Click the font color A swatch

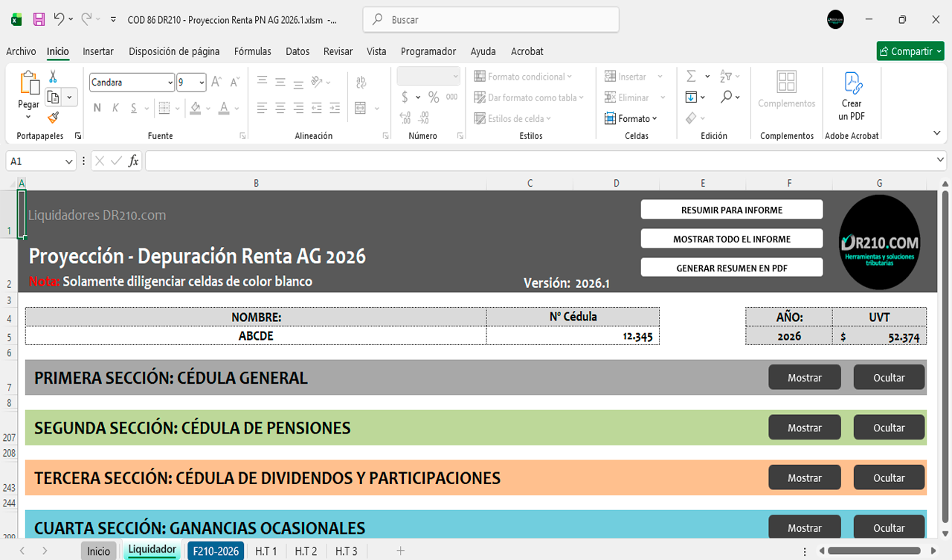click(x=225, y=108)
